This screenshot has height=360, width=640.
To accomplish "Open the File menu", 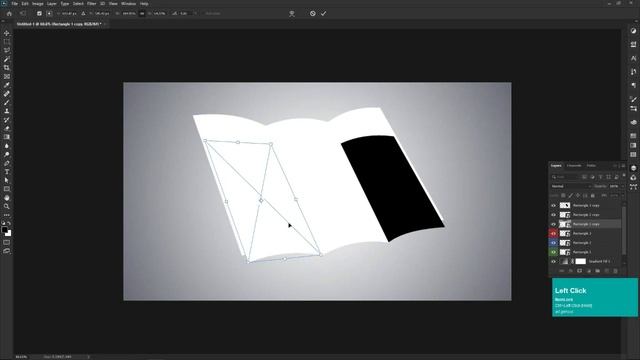I will click(15, 4).
